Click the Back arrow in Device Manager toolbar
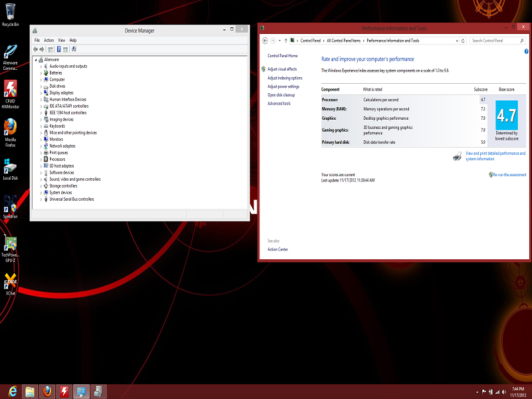 click(x=35, y=49)
